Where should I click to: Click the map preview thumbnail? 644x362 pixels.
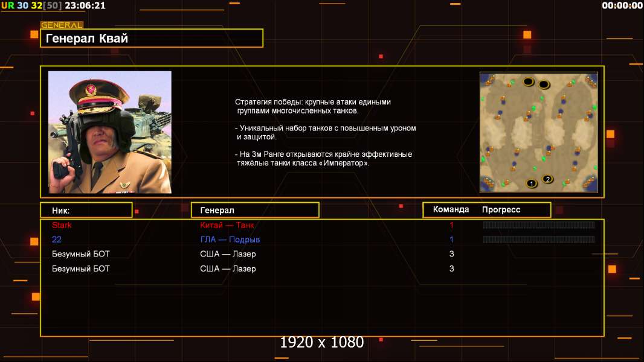click(538, 132)
